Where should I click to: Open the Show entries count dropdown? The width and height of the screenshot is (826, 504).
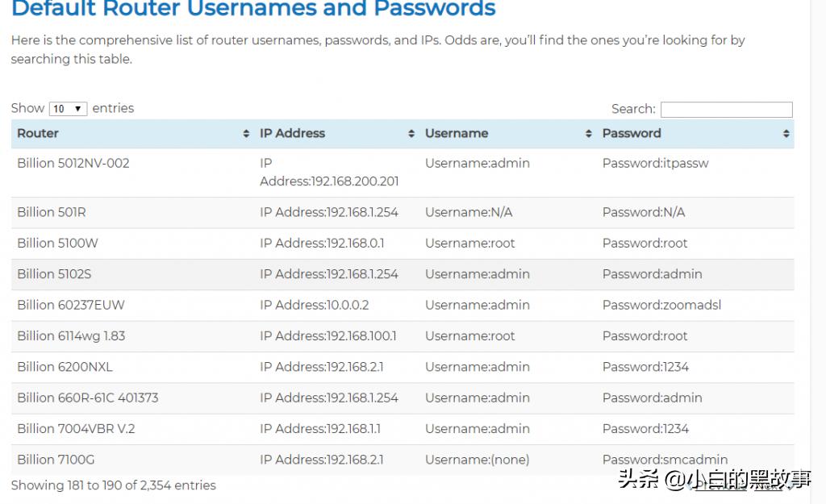pos(68,109)
